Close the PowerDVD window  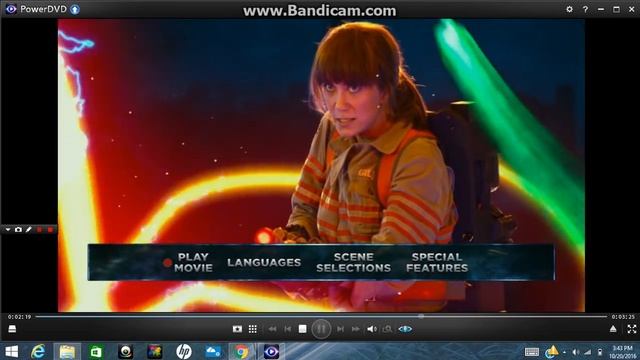(x=631, y=9)
